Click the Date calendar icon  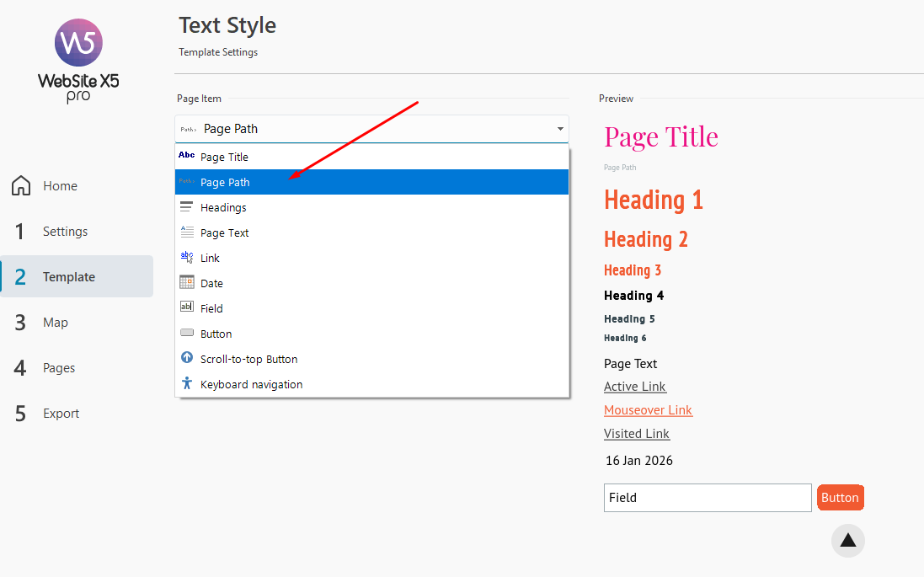point(187,283)
